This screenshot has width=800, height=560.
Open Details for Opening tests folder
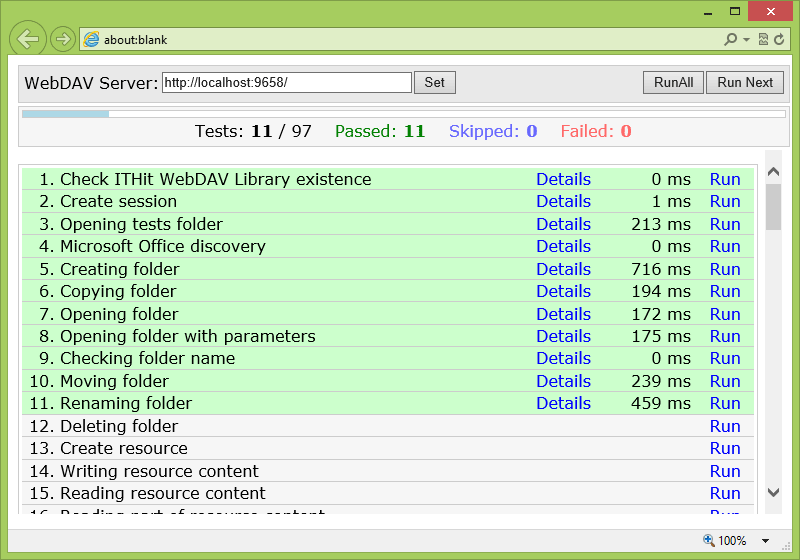(x=563, y=224)
